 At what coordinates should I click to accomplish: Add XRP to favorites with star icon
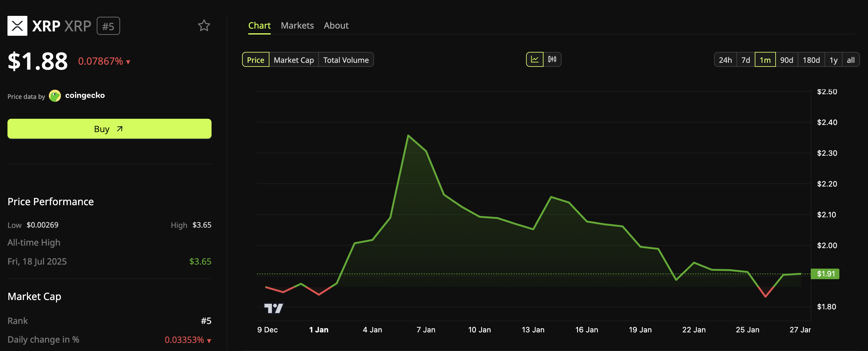(x=204, y=25)
